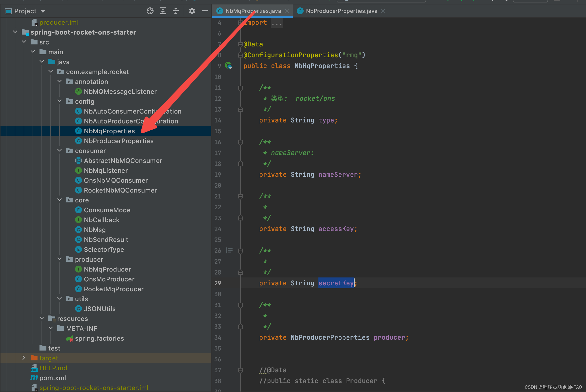The image size is (586, 392).
Task: Open HELP.md file
Action: [x=53, y=368]
